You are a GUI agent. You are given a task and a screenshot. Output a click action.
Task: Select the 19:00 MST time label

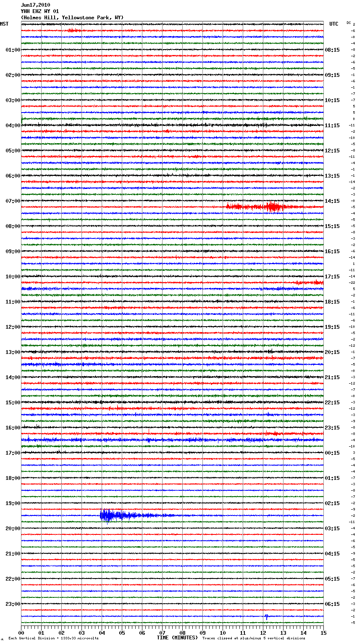point(13,503)
